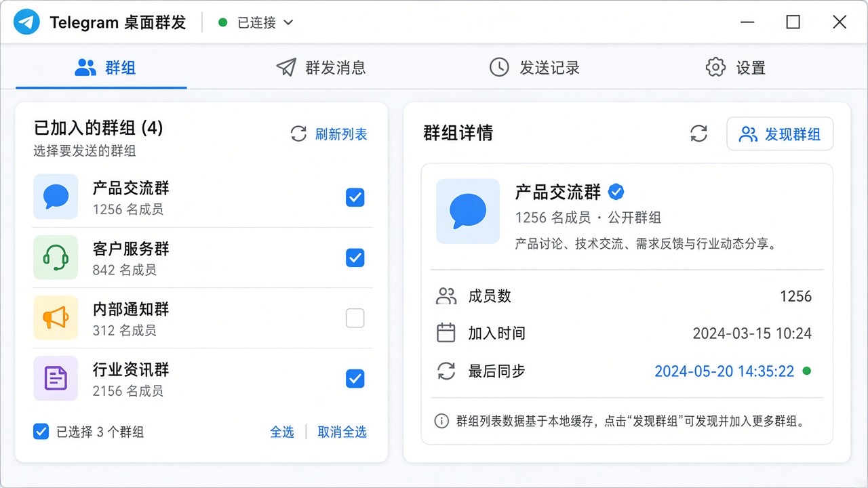
Task: Open the 设置 tab
Action: click(736, 68)
